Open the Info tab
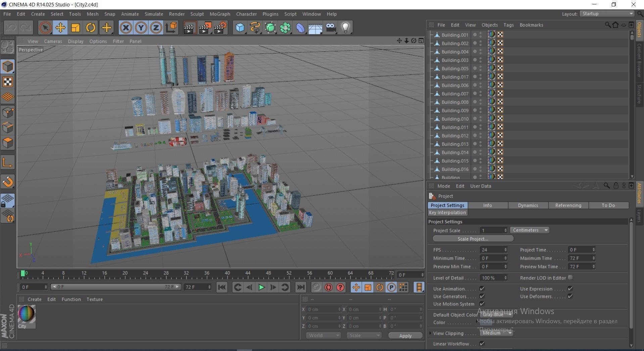 coord(488,205)
